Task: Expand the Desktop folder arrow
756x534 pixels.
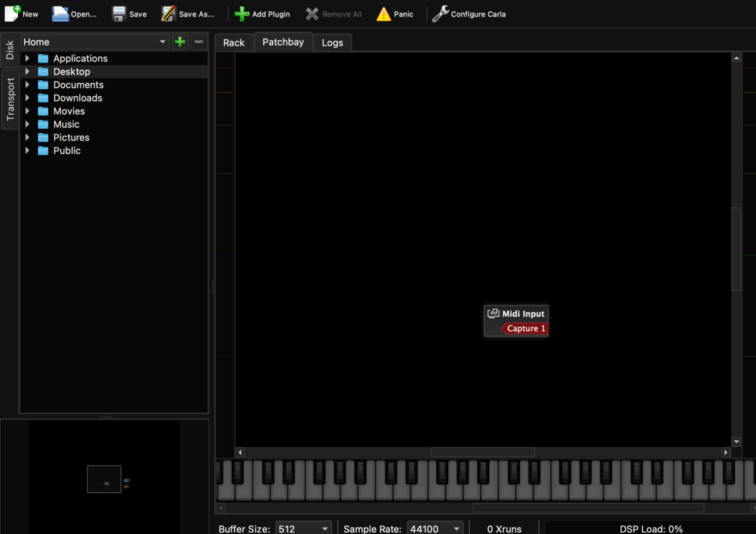Action: click(27, 71)
